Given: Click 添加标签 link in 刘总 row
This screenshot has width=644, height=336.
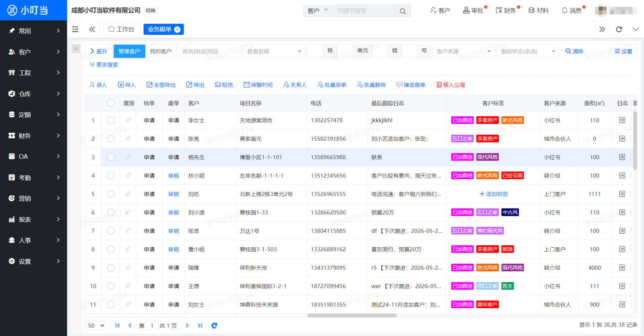Looking at the screenshot, I should (493, 194).
